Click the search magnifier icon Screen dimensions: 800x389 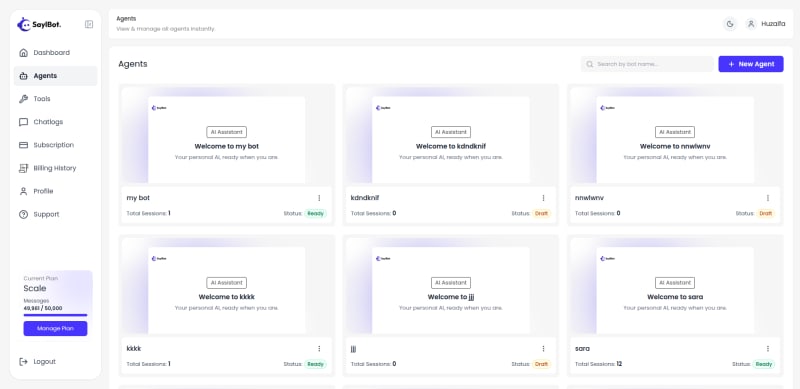590,64
